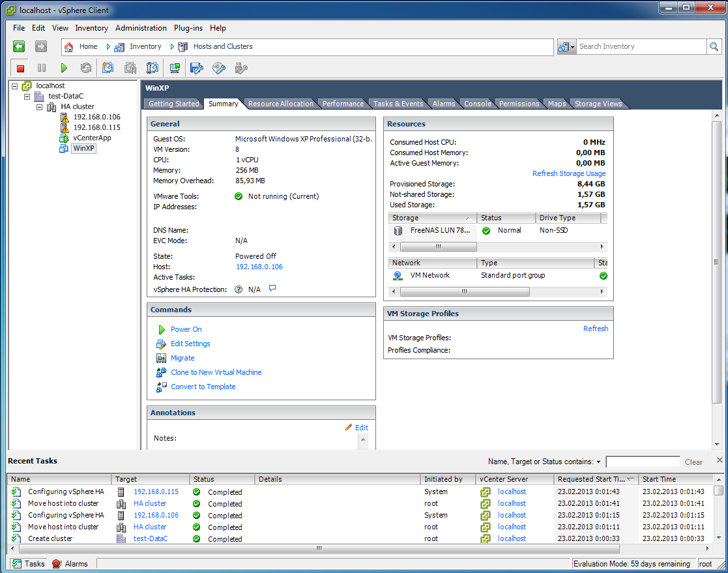Click the Home icon in breadcrumb

pos(68,46)
